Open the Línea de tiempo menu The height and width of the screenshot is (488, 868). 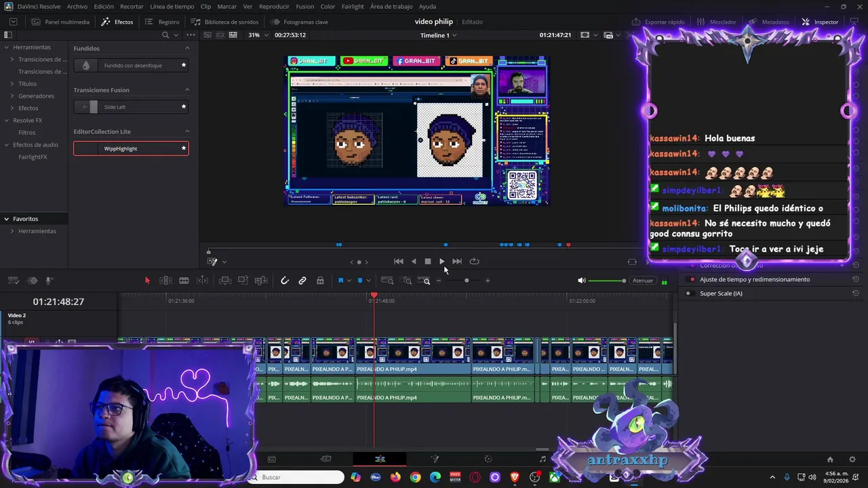172,6
